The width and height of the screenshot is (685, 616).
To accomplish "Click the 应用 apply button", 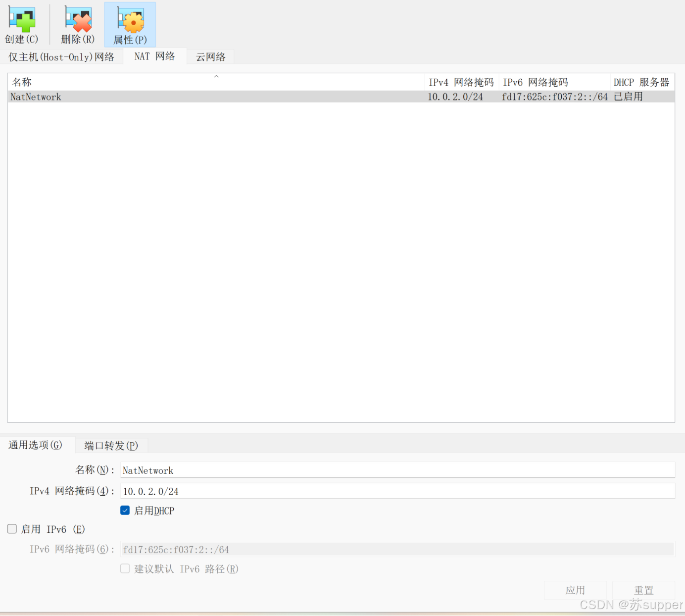I will point(575,590).
